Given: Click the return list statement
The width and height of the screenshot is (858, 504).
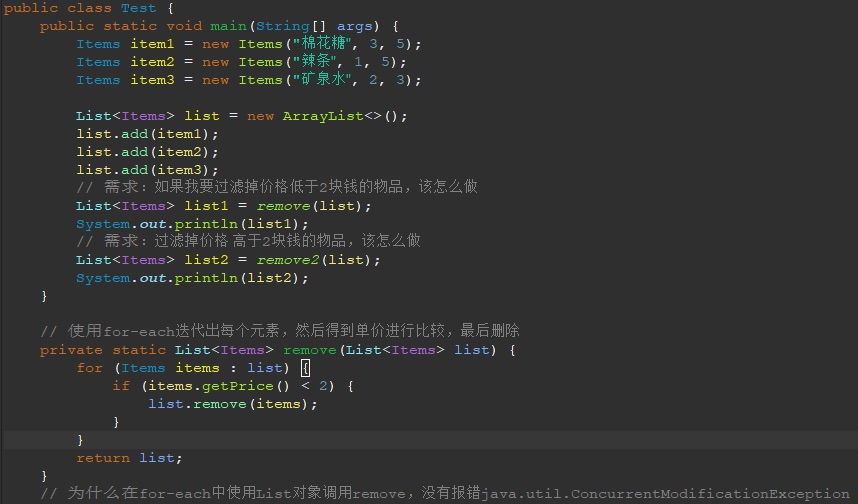Looking at the screenshot, I should point(129,458).
